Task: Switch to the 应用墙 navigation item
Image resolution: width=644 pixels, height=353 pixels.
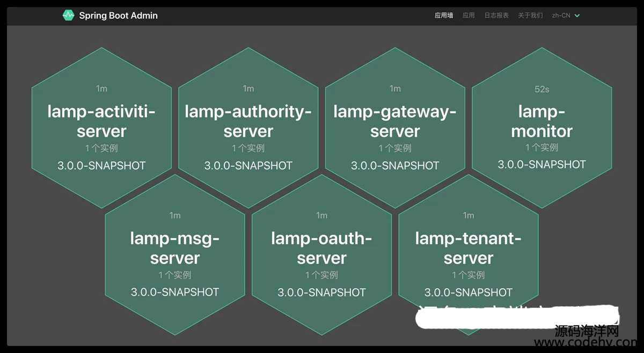Action: (444, 16)
